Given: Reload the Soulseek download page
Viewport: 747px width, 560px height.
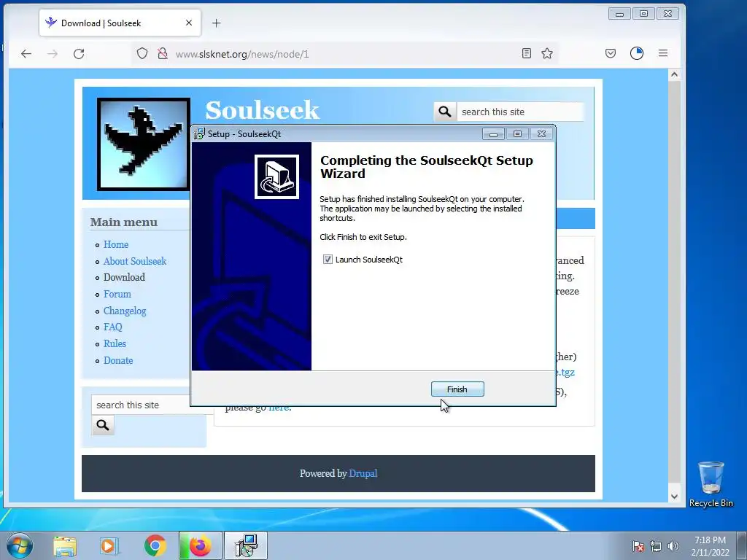Looking at the screenshot, I should [79, 54].
